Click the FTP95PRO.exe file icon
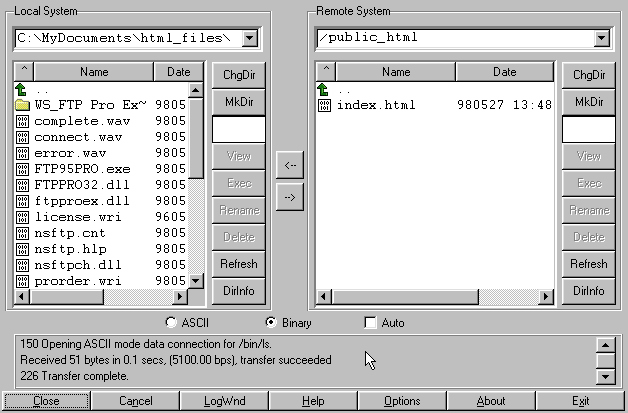The height and width of the screenshot is (413, 628). click(x=22, y=169)
